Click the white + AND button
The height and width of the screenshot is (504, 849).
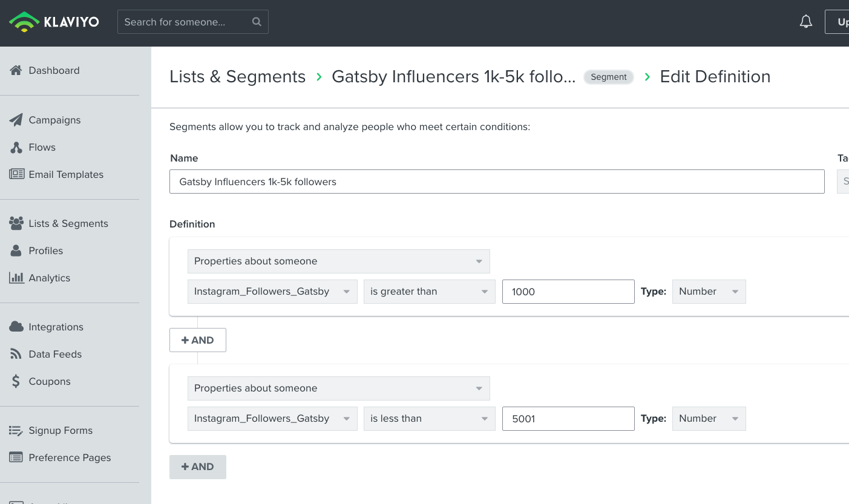pyautogui.click(x=198, y=340)
